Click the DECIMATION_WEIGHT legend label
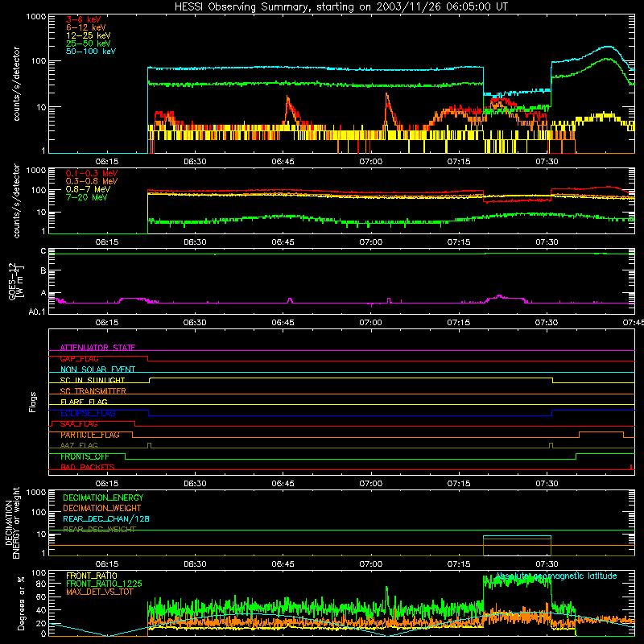The image size is (644, 644). click(102, 508)
